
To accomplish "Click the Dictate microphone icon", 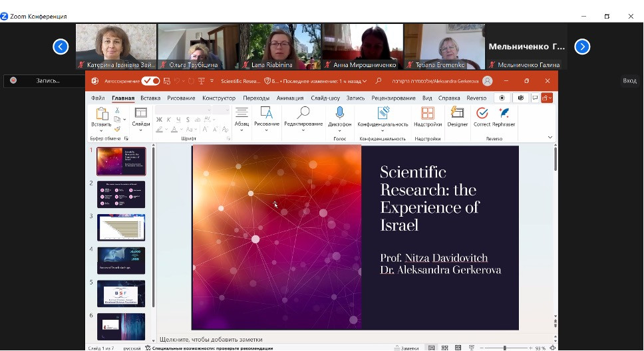I will point(340,114).
